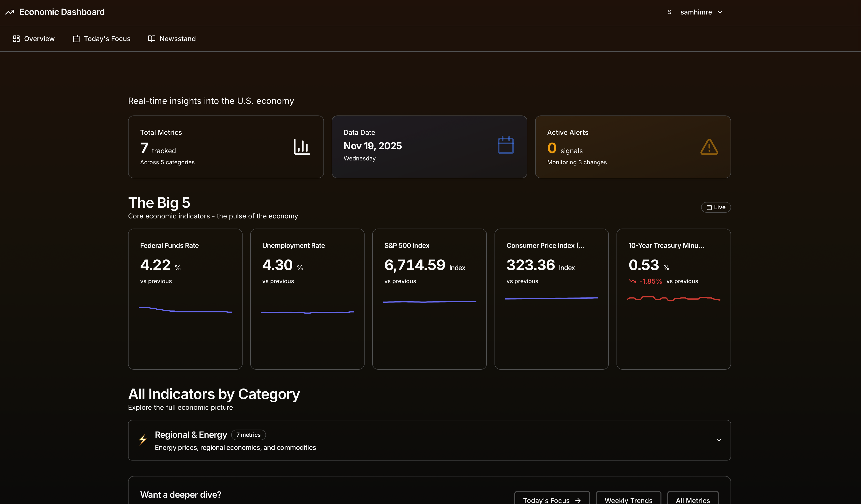Click the calendar icon on Data Date card
The width and height of the screenshot is (861, 504).
point(506,145)
